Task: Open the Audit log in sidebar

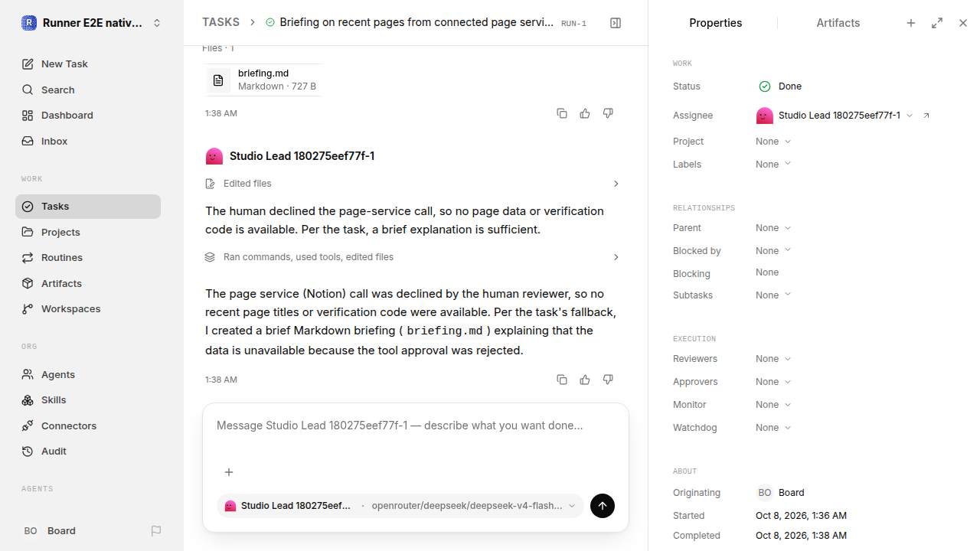Action: [x=88, y=452]
